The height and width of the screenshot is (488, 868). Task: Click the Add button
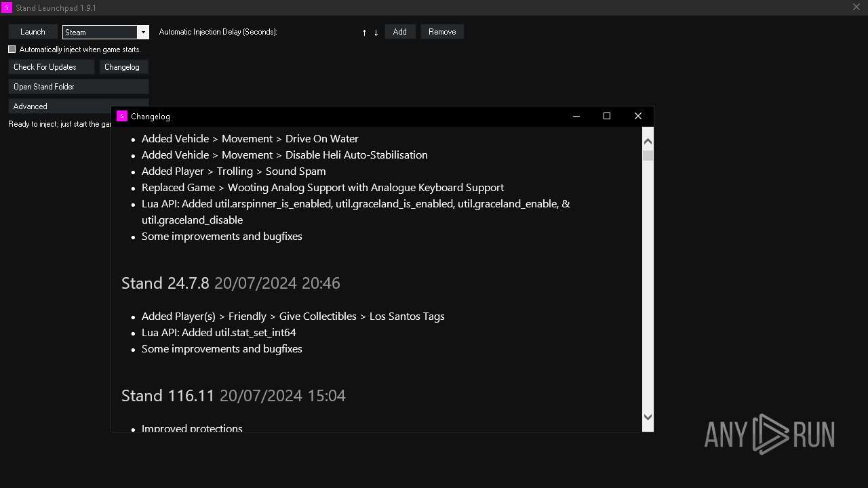(x=400, y=32)
